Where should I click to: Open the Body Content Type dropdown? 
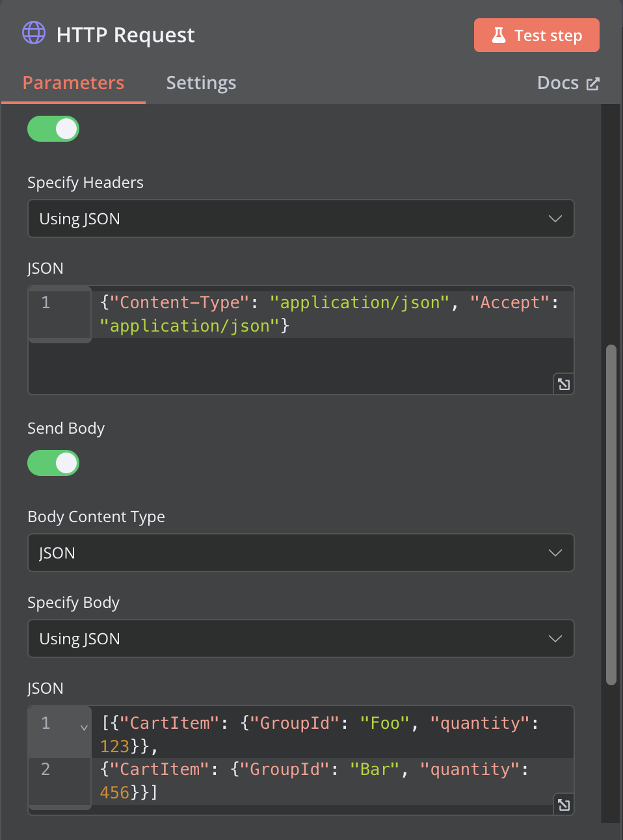click(301, 553)
